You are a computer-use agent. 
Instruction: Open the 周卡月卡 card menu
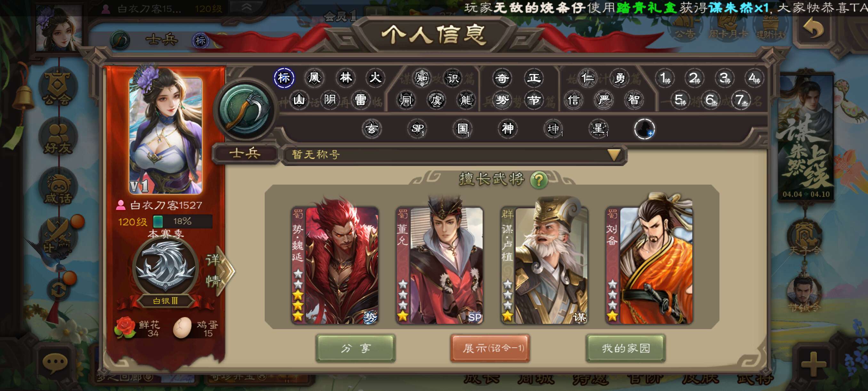coord(728,26)
